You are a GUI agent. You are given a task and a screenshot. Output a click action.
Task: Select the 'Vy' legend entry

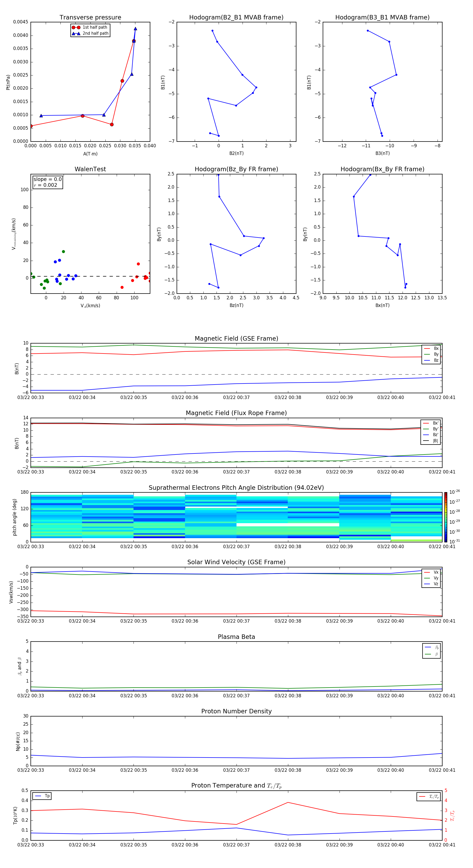click(x=431, y=578)
